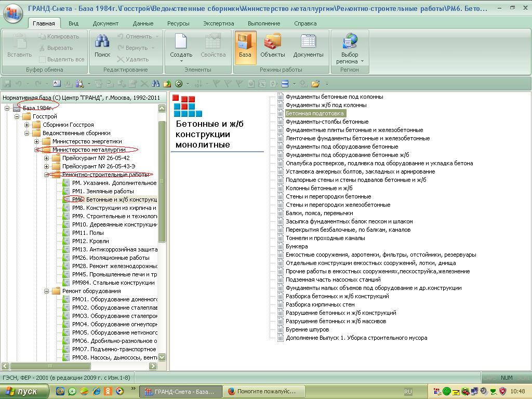Click the Отменить undo button
The image size is (532, 399).
pos(135,36)
